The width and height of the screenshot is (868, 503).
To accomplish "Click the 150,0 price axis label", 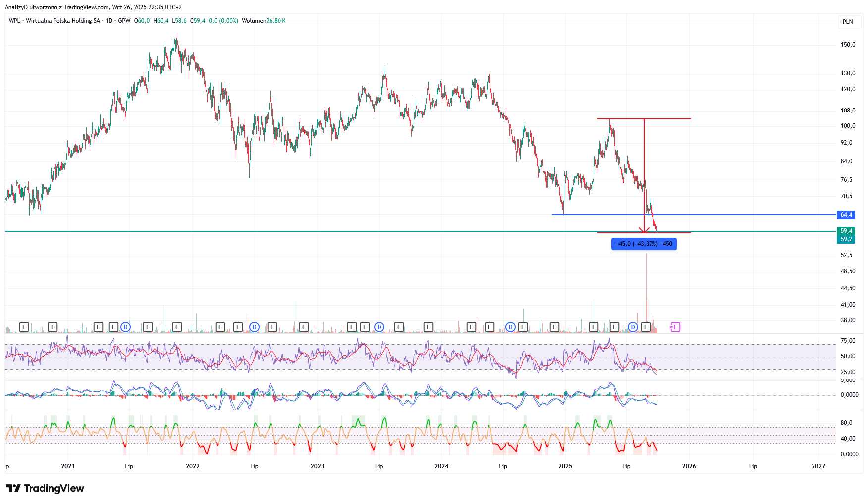I will click(848, 45).
